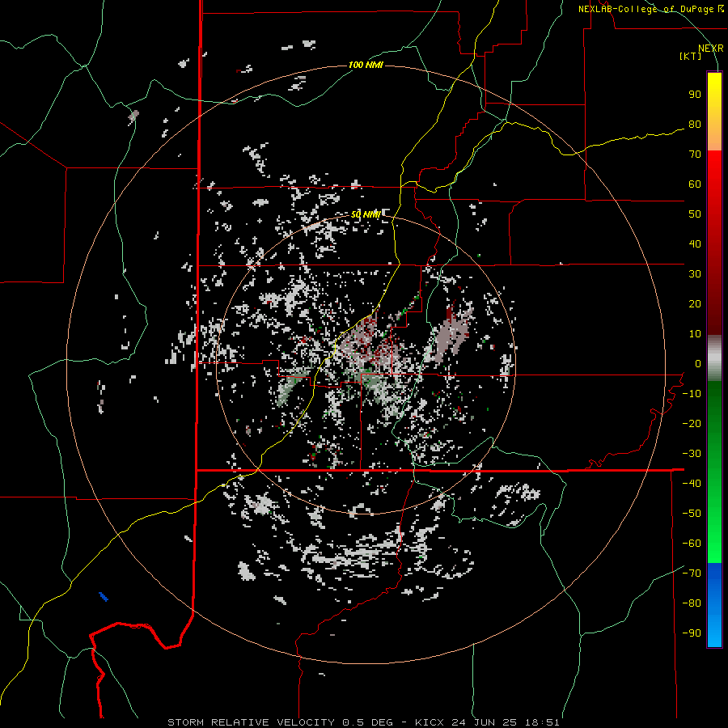This screenshot has width=728, height=728.
Task: Click the 80 value on the velocity scale
Action: tap(695, 124)
